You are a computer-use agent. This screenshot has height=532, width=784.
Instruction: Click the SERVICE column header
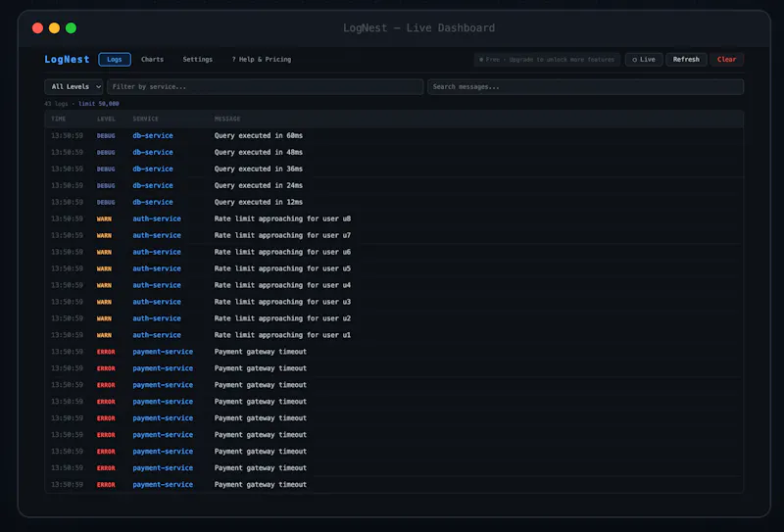pos(145,119)
